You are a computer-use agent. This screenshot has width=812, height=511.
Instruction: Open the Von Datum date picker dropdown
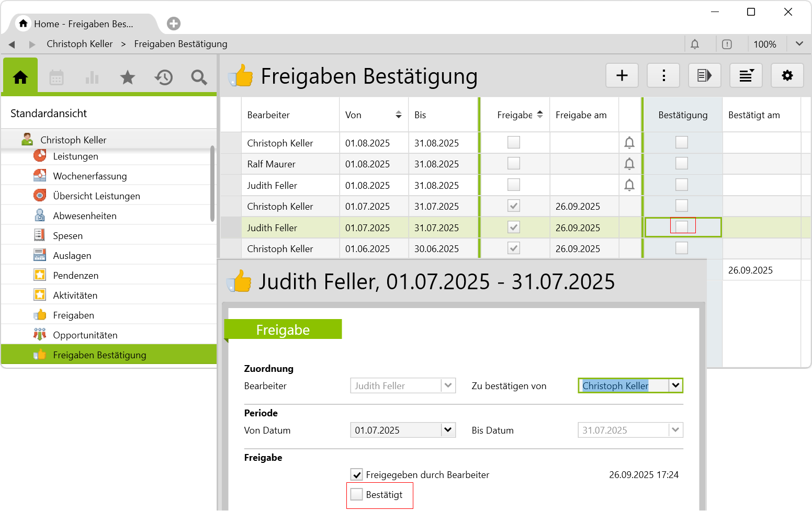point(448,430)
